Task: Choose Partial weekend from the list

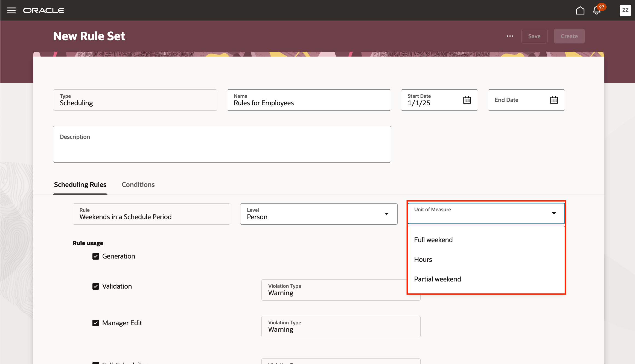Action: point(437,279)
